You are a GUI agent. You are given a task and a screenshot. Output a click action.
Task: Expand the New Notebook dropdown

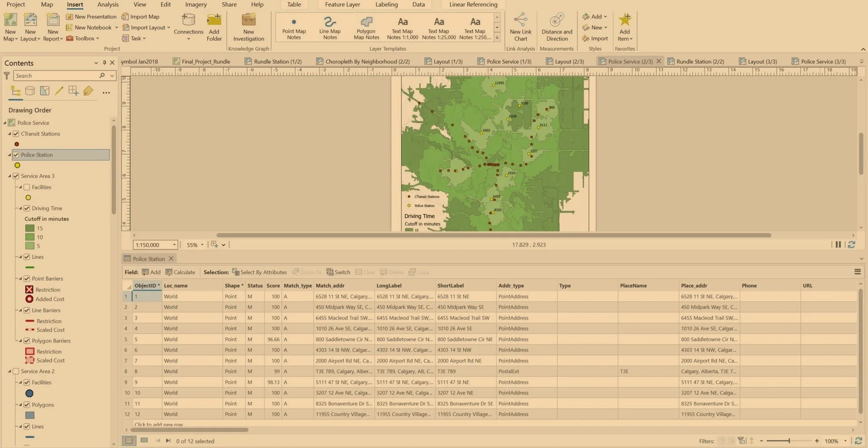click(116, 27)
